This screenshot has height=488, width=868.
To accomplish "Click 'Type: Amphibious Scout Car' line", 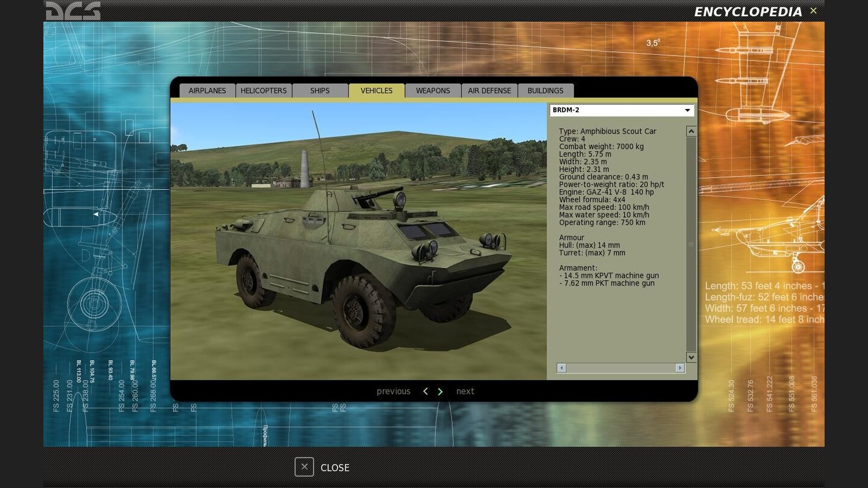I will (608, 131).
